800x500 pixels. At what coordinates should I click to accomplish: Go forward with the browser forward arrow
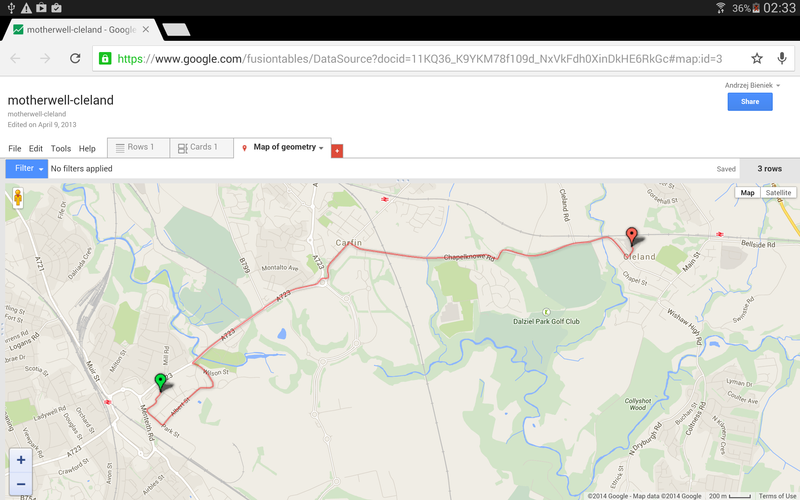tap(45, 59)
